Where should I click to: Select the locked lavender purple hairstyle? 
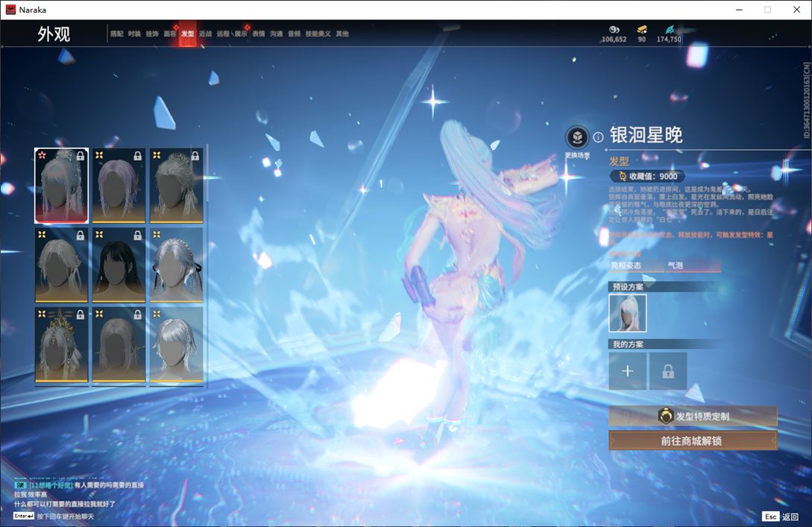[119, 186]
